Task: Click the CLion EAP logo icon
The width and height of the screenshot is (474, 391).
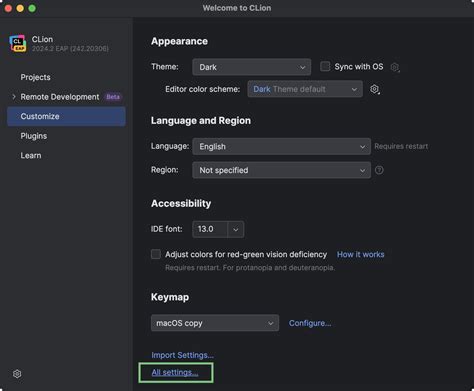Action: point(18,43)
